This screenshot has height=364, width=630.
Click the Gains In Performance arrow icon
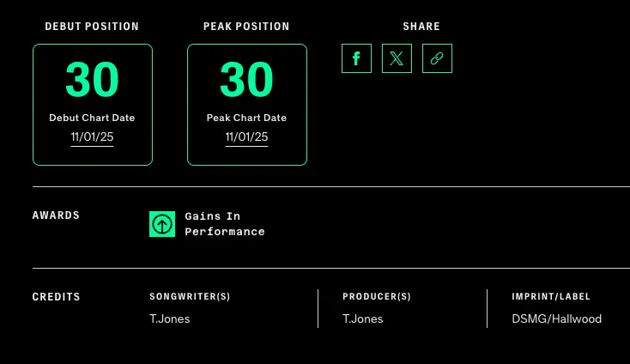coord(162,224)
